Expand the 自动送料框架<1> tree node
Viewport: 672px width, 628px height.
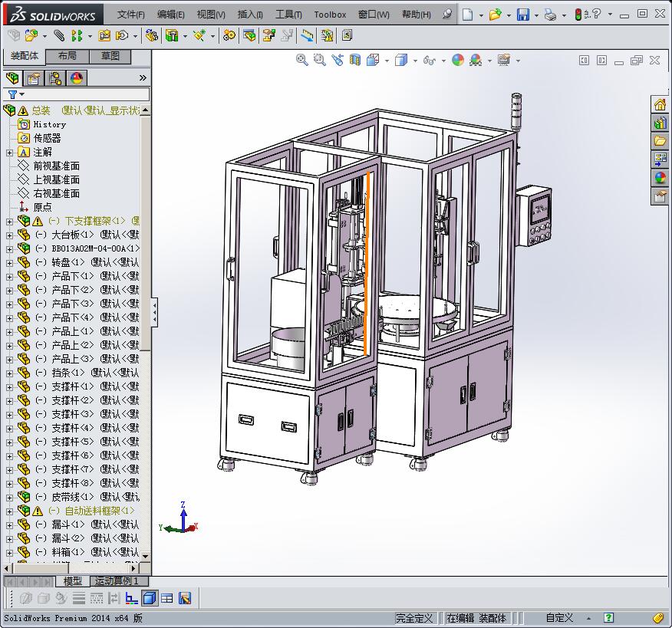pos(9,511)
